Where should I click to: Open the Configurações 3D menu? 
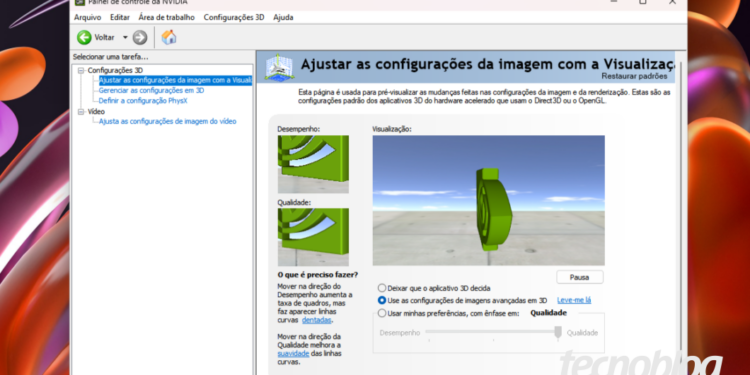click(x=234, y=17)
